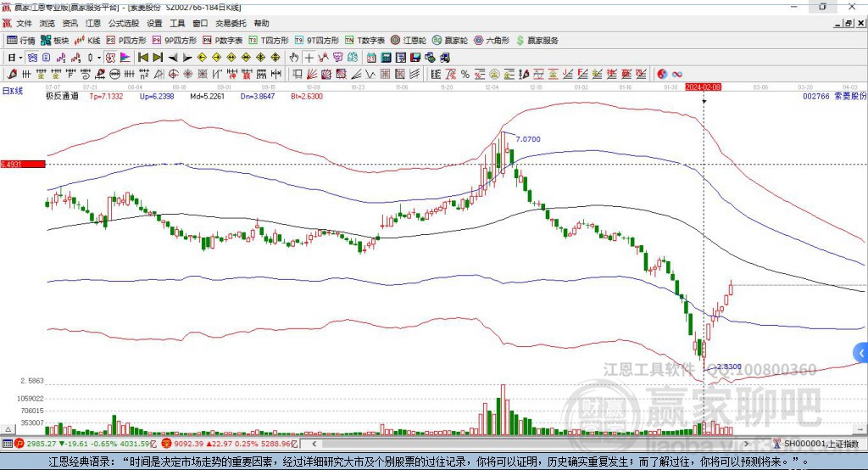Open the calculator icon in toolbar
This screenshot has width=868, height=470.
386,58
